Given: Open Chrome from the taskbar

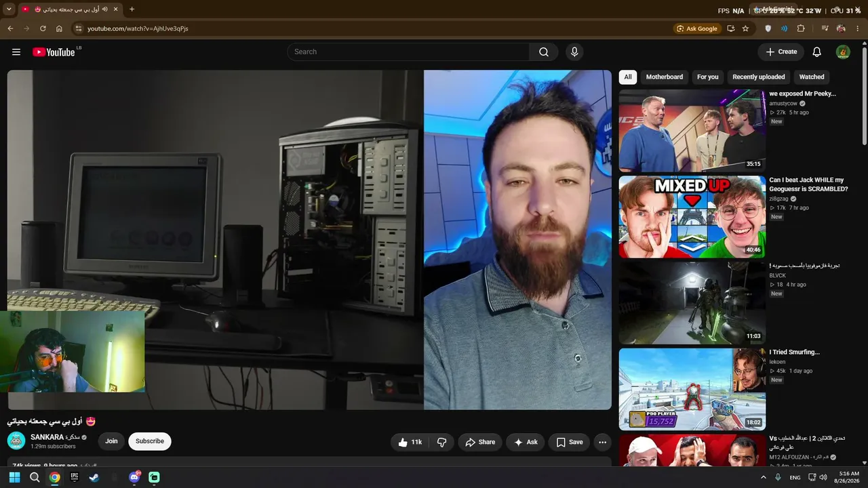Looking at the screenshot, I should [x=54, y=477].
